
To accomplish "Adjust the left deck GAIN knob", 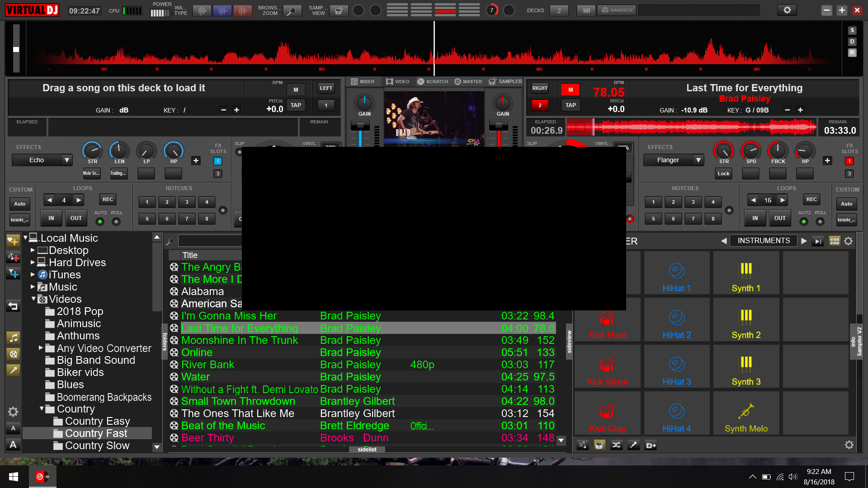I will pyautogui.click(x=364, y=103).
